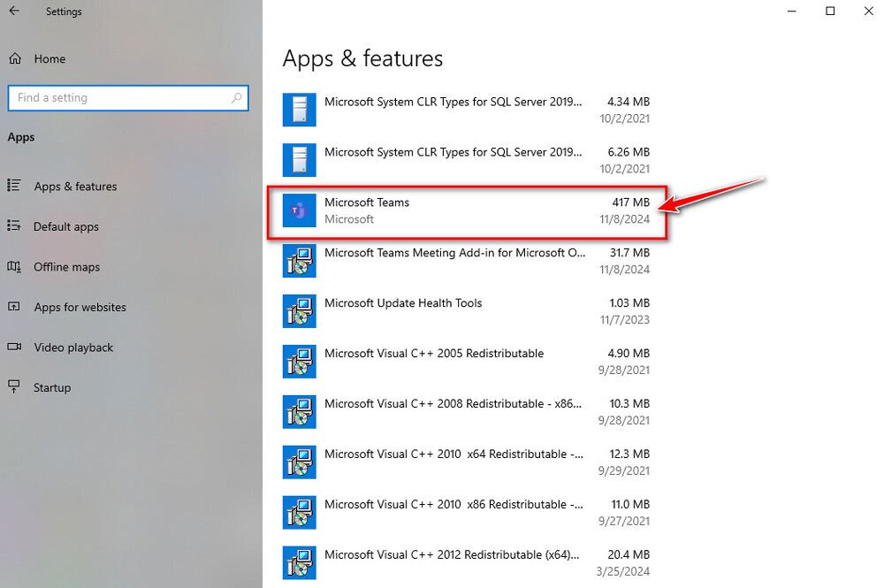Click the Startup sidebar icon

(14, 386)
